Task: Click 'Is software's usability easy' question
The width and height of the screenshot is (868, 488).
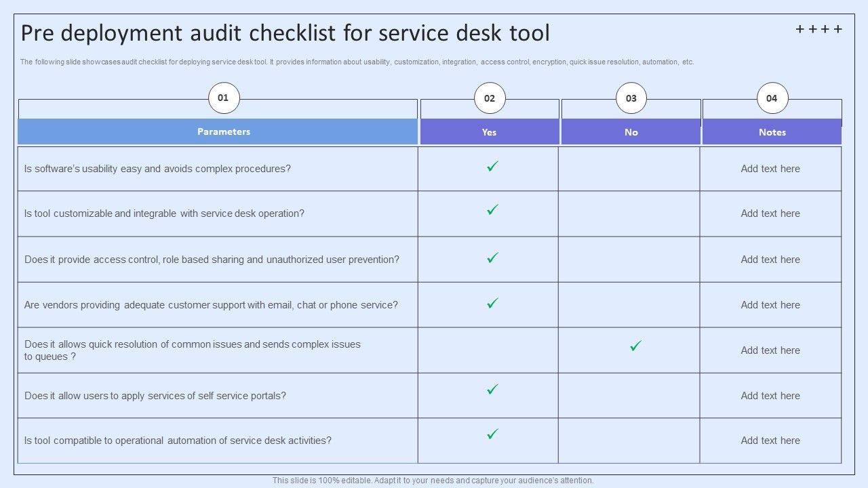Action: point(157,169)
